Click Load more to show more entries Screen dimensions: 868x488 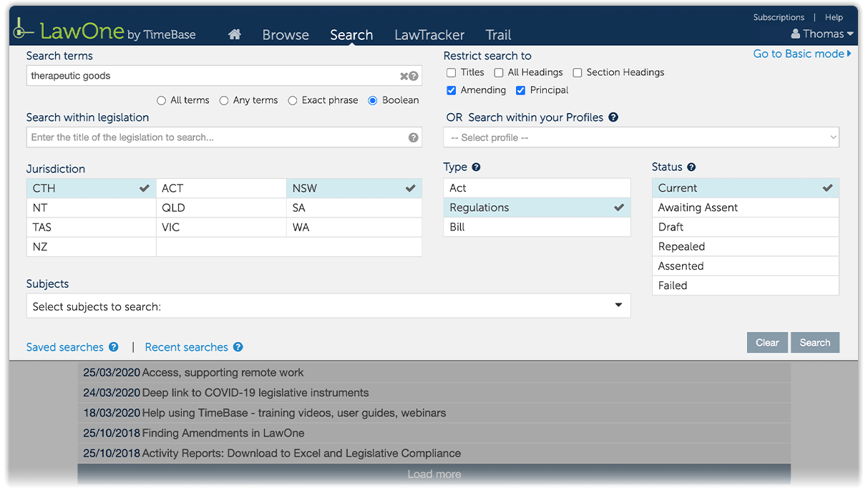point(434,474)
